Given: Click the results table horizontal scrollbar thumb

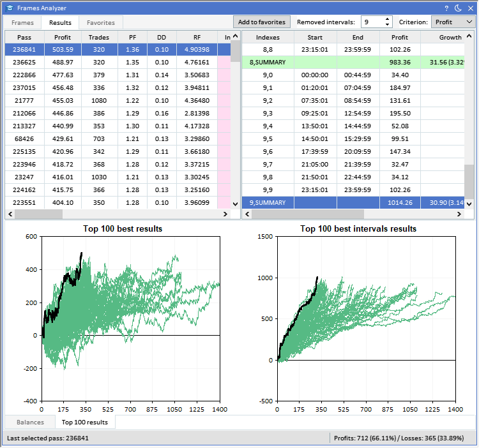Looking at the screenshot, I should tap(38, 214).
